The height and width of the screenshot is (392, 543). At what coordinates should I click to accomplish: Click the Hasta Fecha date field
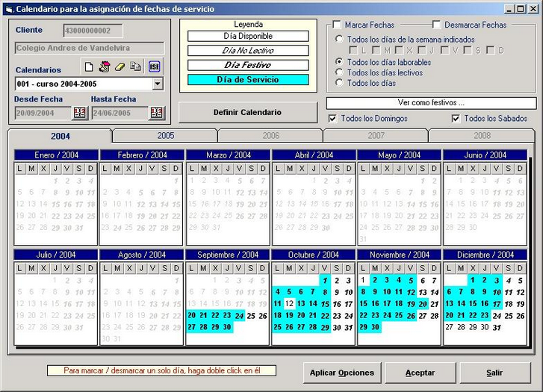[x=120, y=113]
